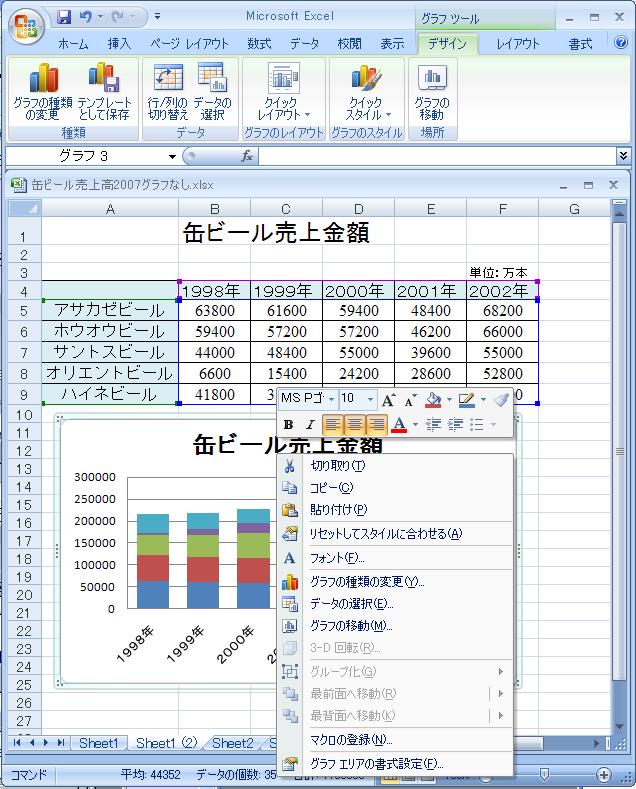
Task: Select cell containing 63800
Action: click(214, 310)
